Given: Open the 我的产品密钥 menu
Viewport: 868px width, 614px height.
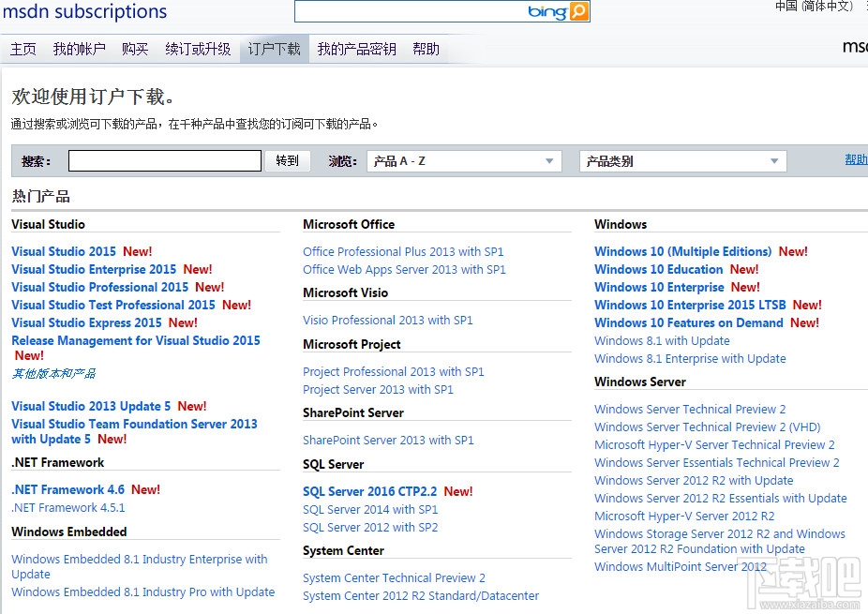Looking at the screenshot, I should tap(356, 48).
